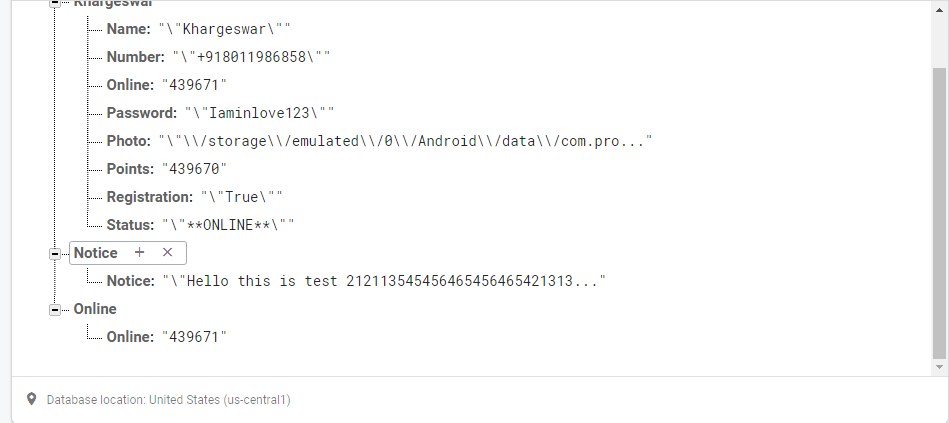
Task: Select the top-level Online node label
Action: [95, 309]
